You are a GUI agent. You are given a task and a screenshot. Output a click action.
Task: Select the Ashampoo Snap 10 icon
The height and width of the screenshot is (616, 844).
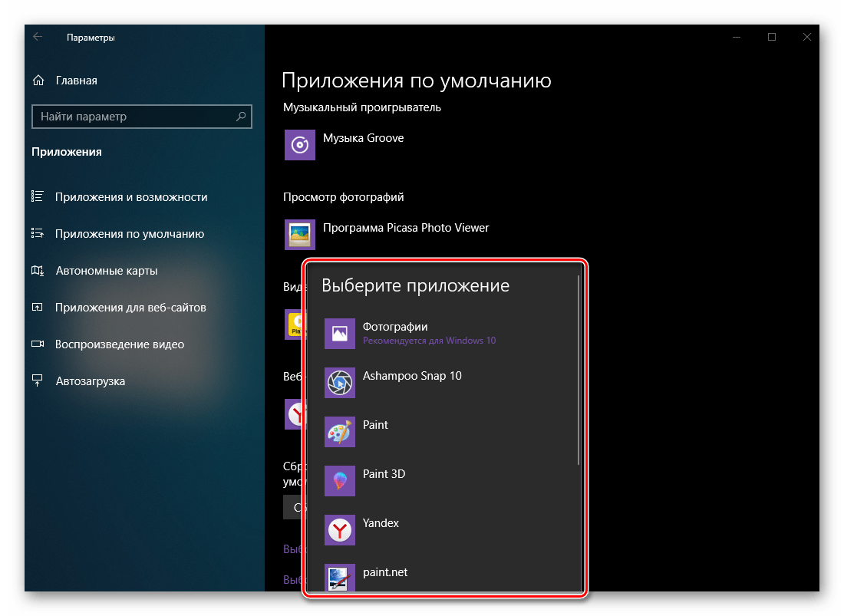point(340,383)
